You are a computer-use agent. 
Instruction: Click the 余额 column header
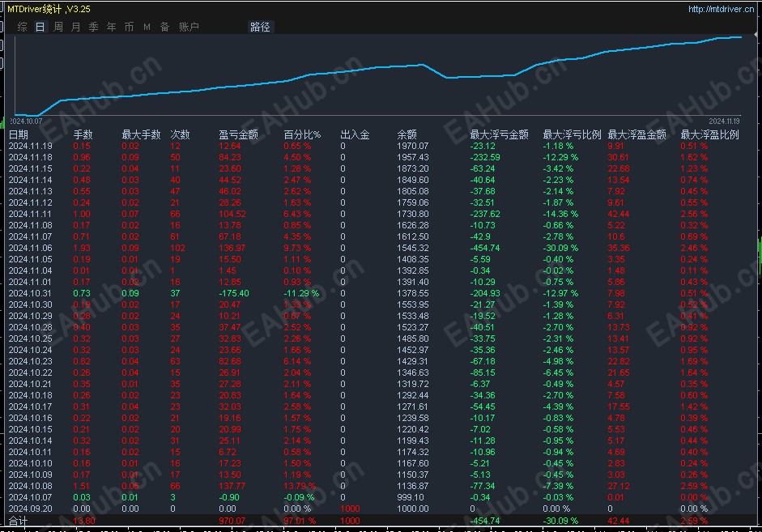coord(407,134)
